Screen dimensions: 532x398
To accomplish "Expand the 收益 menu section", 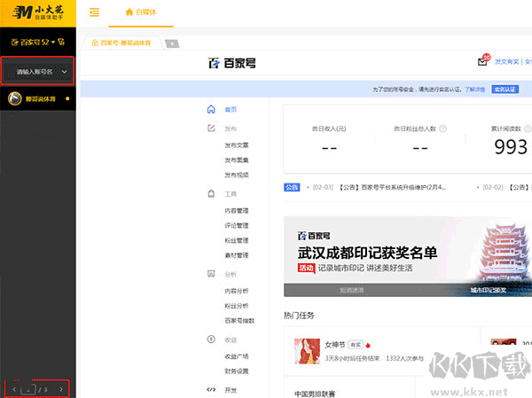I will click(x=231, y=339).
